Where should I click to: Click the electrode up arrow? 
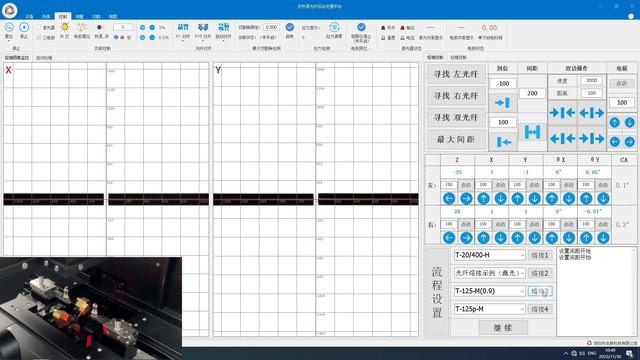[x=615, y=122]
